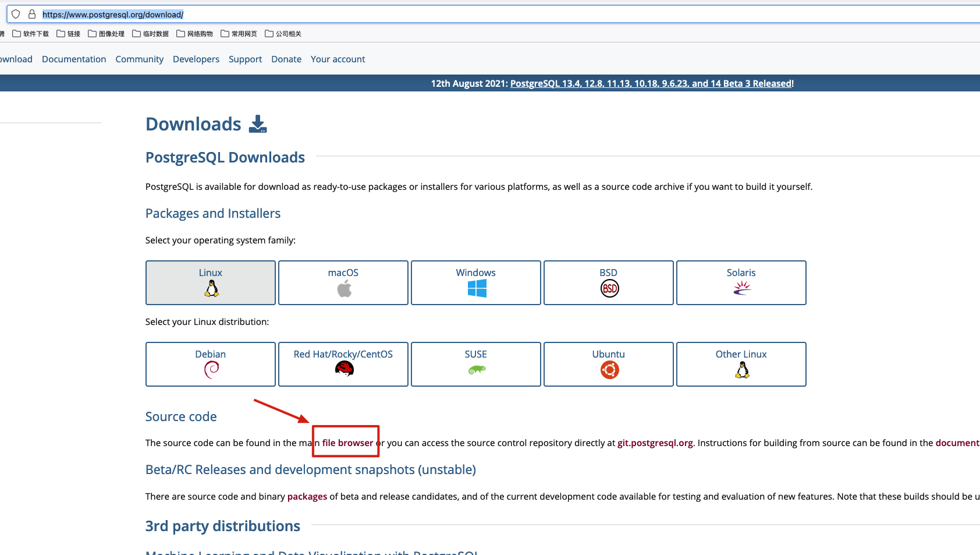Open the file browser link
980x555 pixels.
(347, 443)
